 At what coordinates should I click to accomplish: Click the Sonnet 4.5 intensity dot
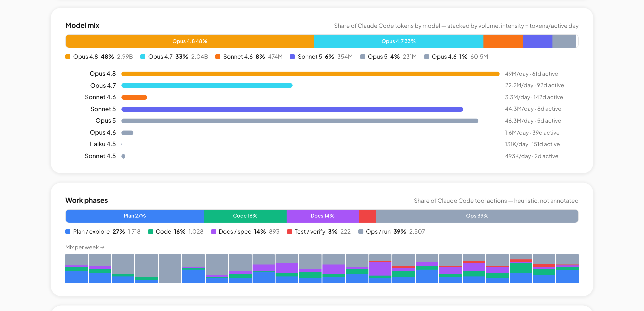pyautogui.click(x=123, y=156)
